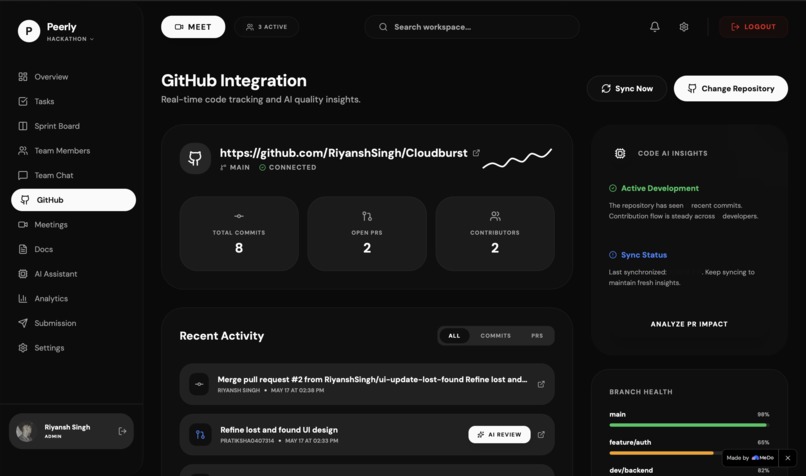
Task: Select the COMMITS activity filter
Action: pos(496,336)
